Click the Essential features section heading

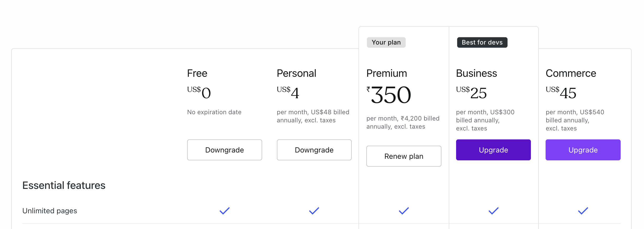(x=64, y=186)
